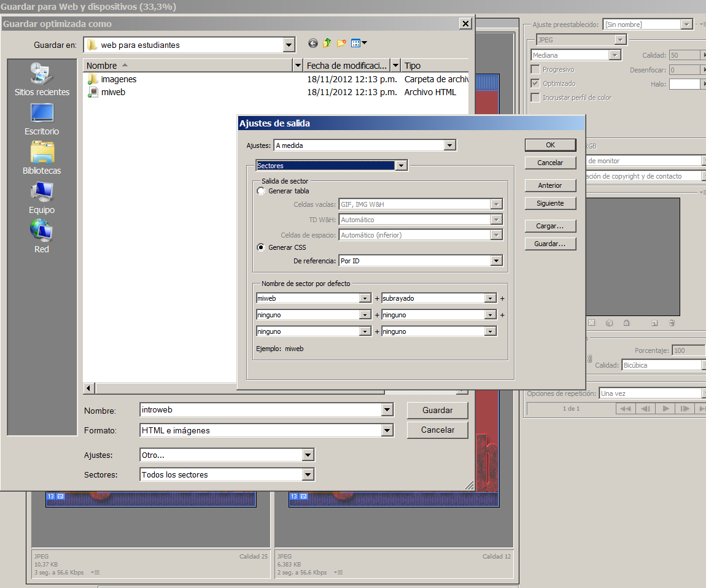This screenshot has height=588, width=706.
Task: Click the file list horizontal scrollbar left arrow
Action: [89, 389]
